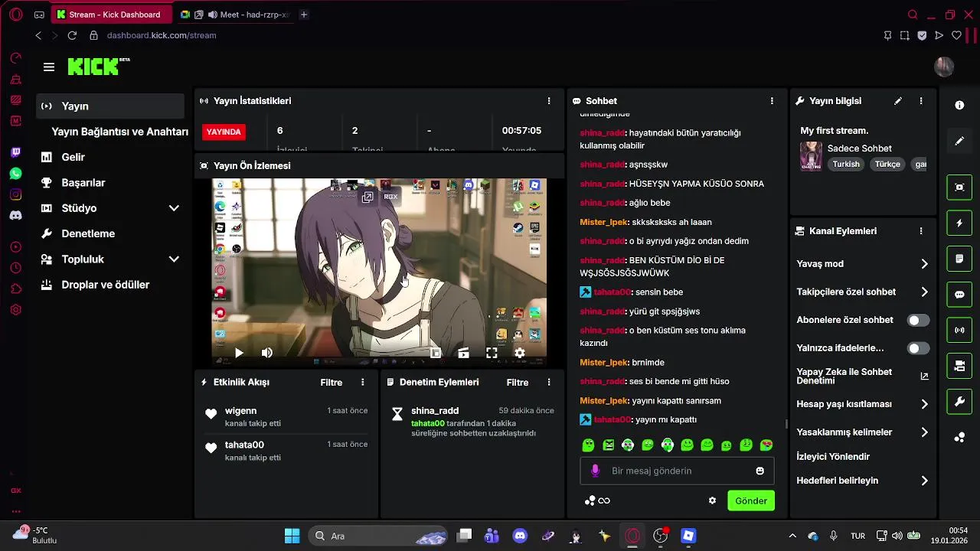Open Discord in Opera sidebar
Screen dimensions: 980x551
15,216
